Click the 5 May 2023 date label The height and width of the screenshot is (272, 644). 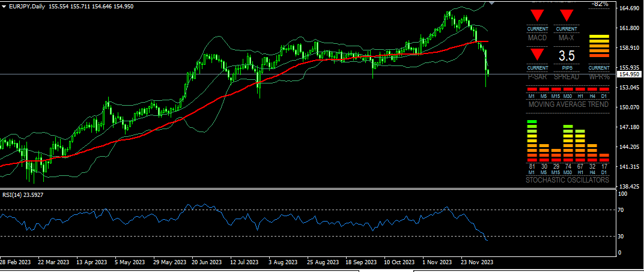(130, 262)
